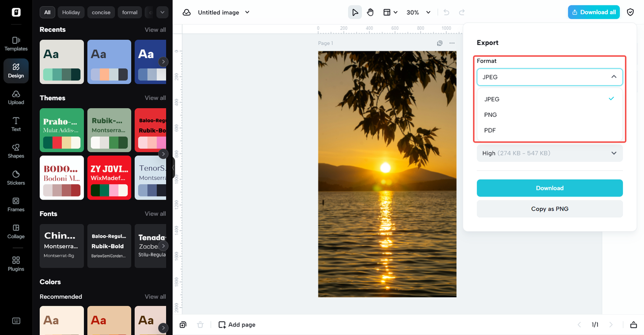This screenshot has height=335, width=644.
Task: Collapse the Format dropdown showing JPEG
Action: point(549,77)
